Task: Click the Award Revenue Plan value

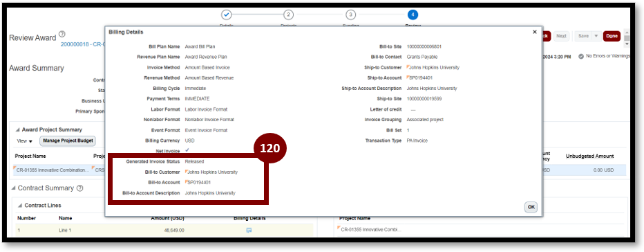Action: coord(206,57)
